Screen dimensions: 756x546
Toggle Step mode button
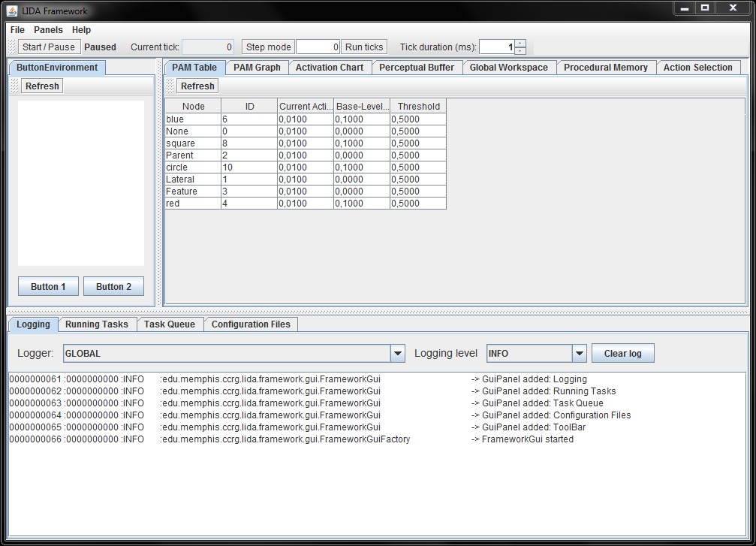pyautogui.click(x=268, y=47)
